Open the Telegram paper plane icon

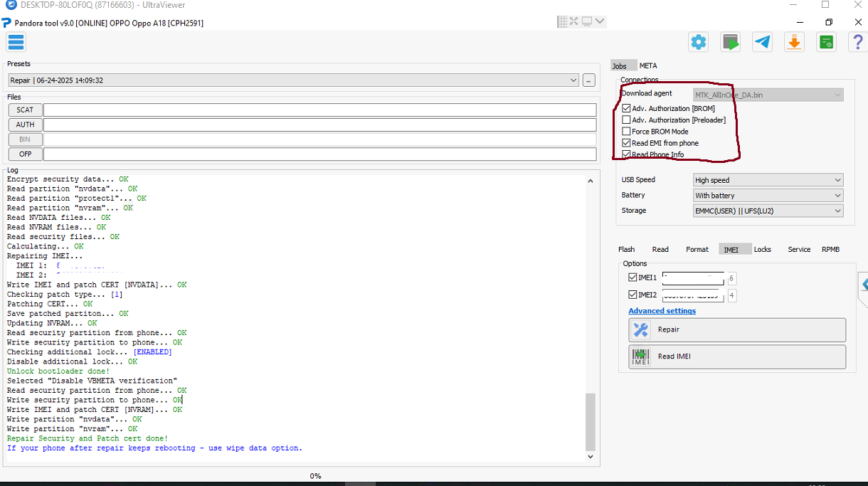[762, 42]
